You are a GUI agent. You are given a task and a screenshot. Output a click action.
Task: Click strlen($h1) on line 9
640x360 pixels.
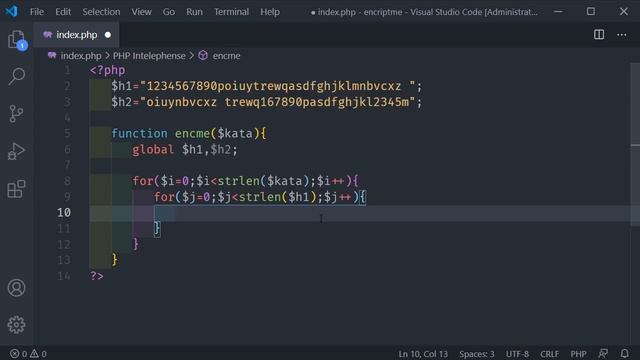click(278, 197)
